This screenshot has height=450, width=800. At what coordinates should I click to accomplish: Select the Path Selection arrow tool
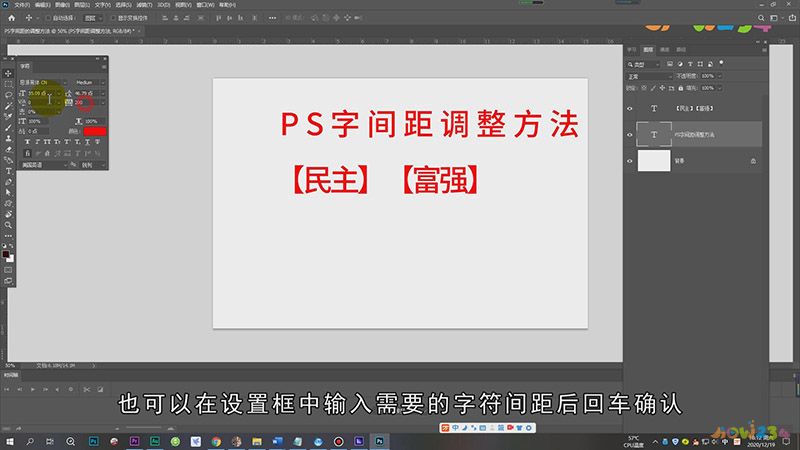pyautogui.click(x=8, y=192)
